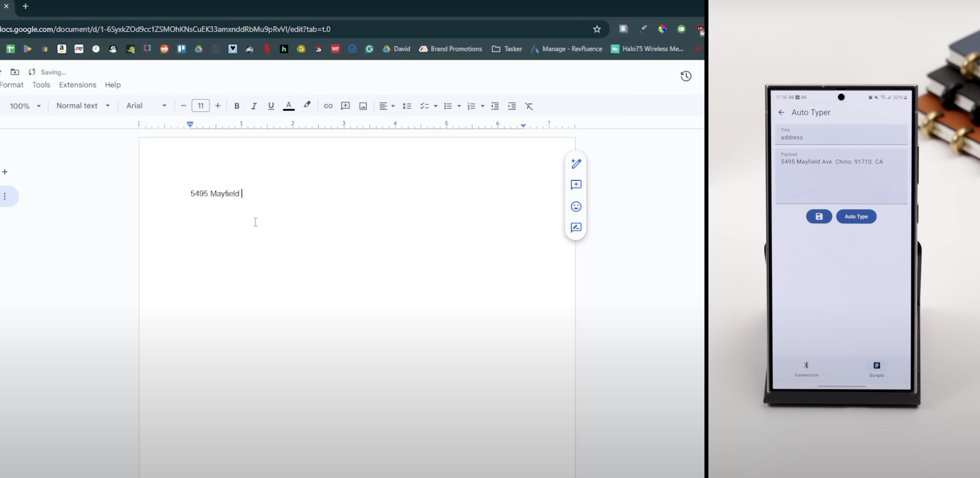980x478 pixels.
Task: Toggle the checklist format button
Action: click(424, 106)
